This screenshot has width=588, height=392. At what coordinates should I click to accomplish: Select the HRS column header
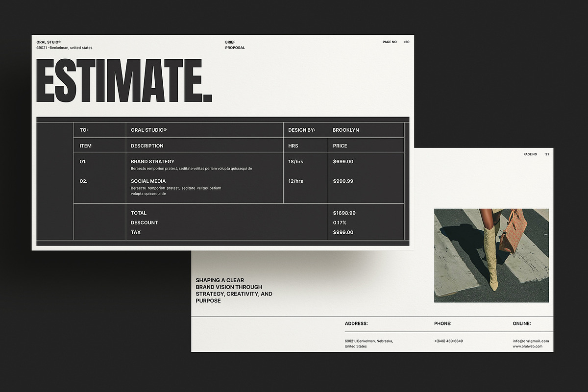[x=293, y=146]
